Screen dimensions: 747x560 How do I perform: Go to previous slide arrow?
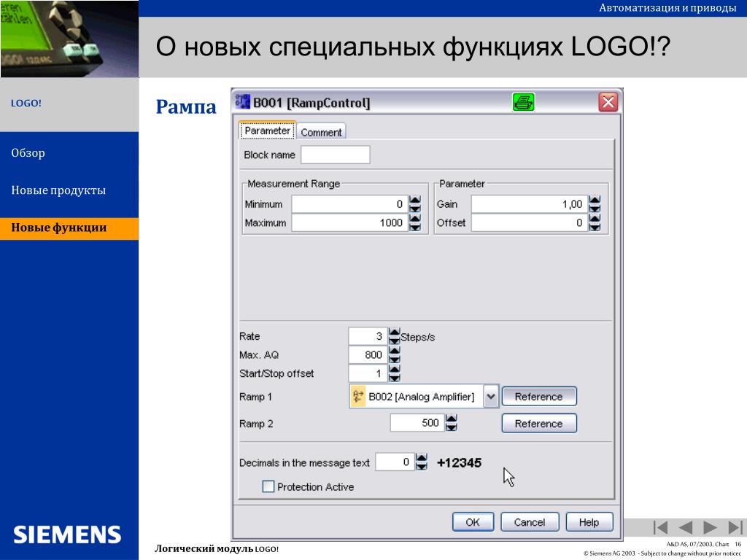(x=685, y=527)
